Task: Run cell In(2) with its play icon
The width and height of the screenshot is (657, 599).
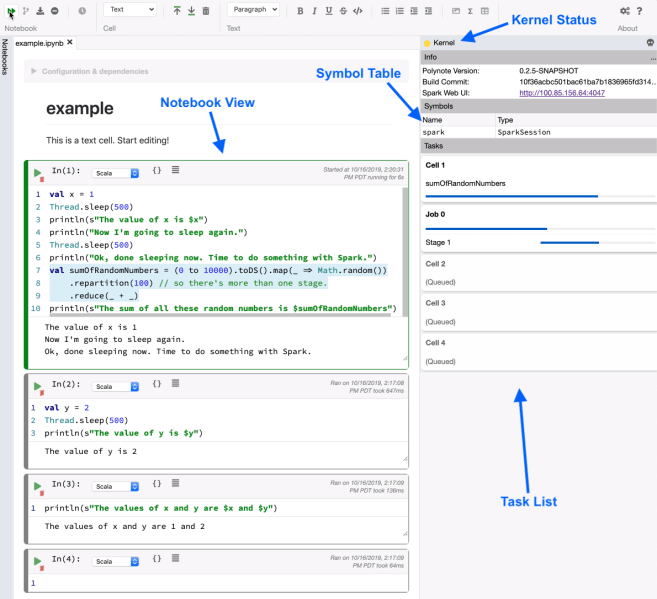Action: pyautogui.click(x=38, y=386)
